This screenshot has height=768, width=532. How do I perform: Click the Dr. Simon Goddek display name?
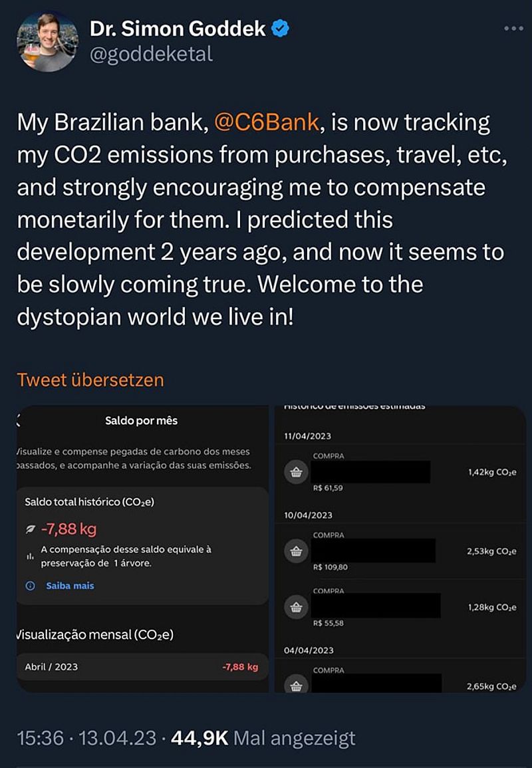pyautogui.click(x=178, y=29)
